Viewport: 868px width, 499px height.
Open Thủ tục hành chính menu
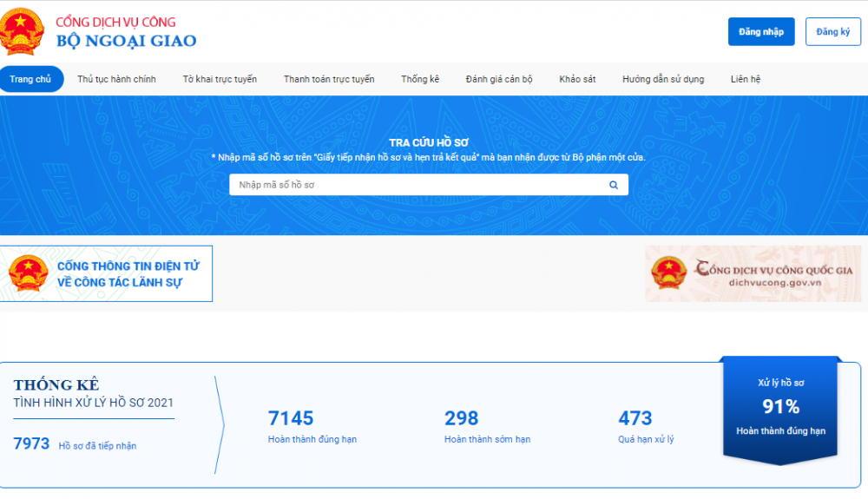pos(116,79)
